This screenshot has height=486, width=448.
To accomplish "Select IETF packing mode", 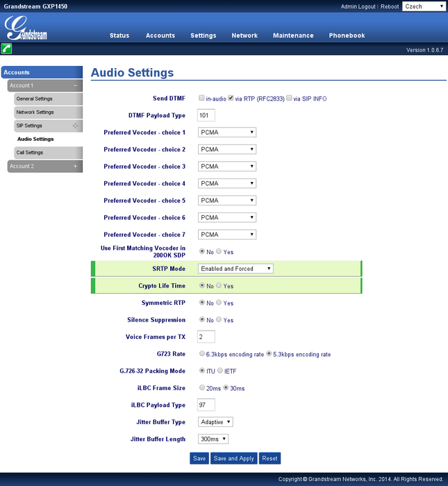I will coord(220,371).
